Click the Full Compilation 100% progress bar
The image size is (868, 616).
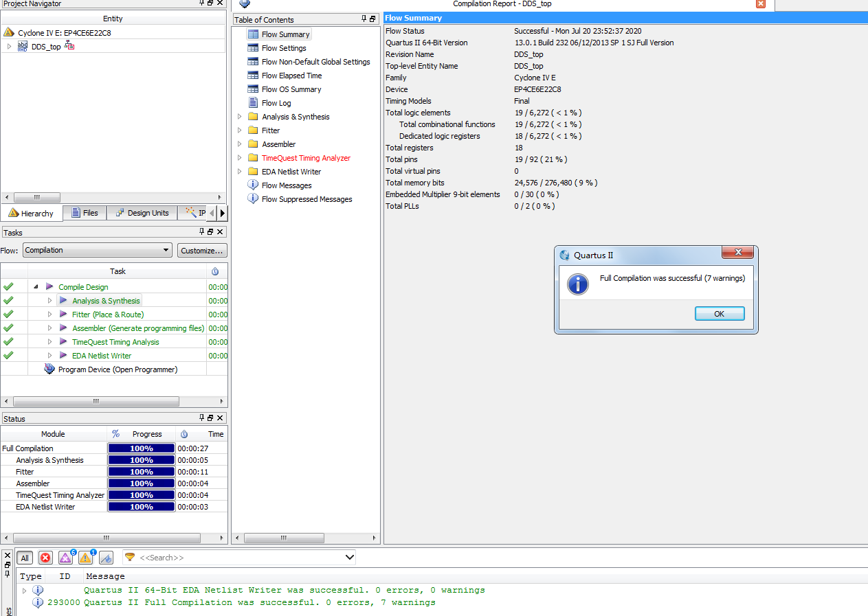point(142,448)
